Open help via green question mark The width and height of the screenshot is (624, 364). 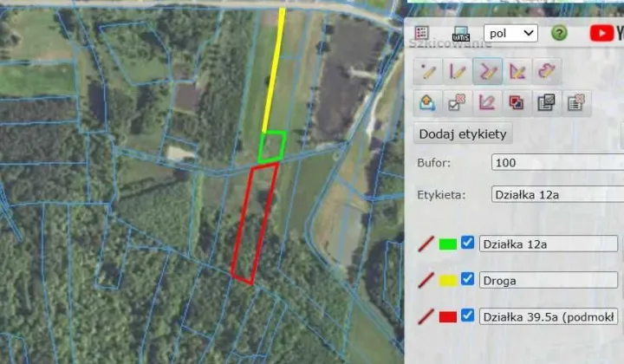(x=559, y=33)
